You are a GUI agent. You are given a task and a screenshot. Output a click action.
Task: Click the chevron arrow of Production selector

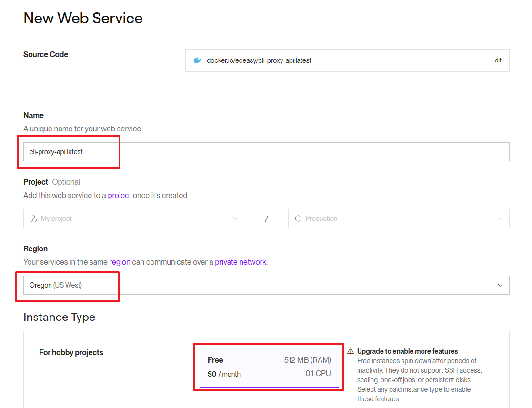click(x=500, y=219)
